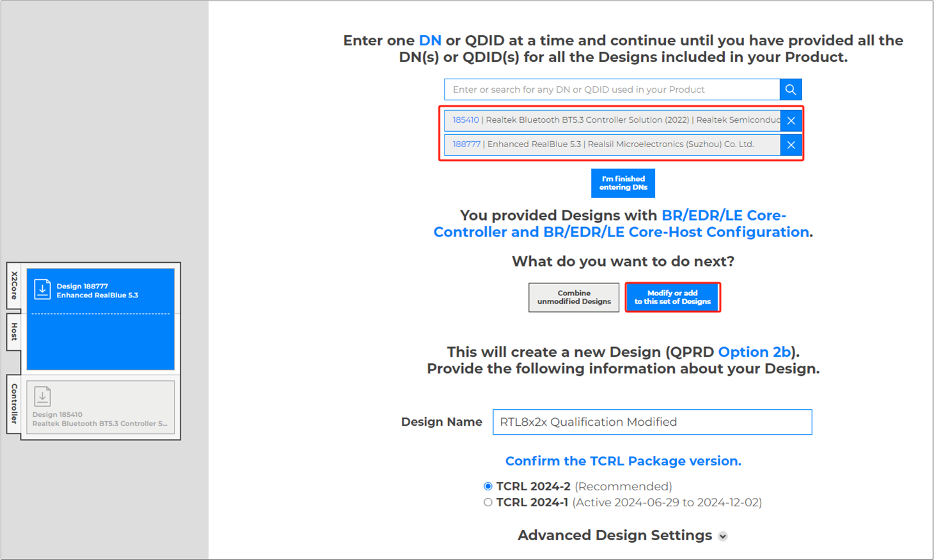The width and height of the screenshot is (934, 560).
Task: Open the DN link in heading
Action: click(x=430, y=40)
